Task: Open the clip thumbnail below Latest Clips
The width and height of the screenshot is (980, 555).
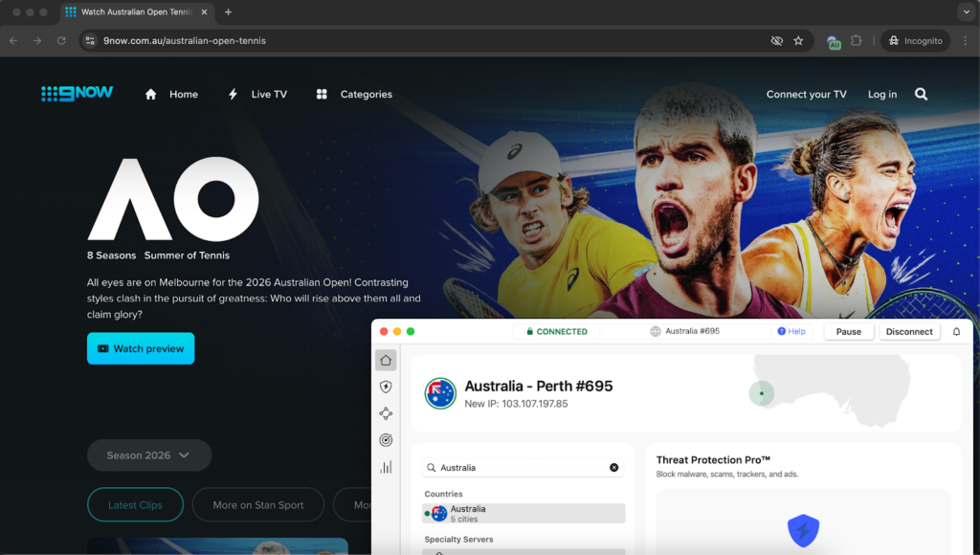Action: (x=217, y=546)
